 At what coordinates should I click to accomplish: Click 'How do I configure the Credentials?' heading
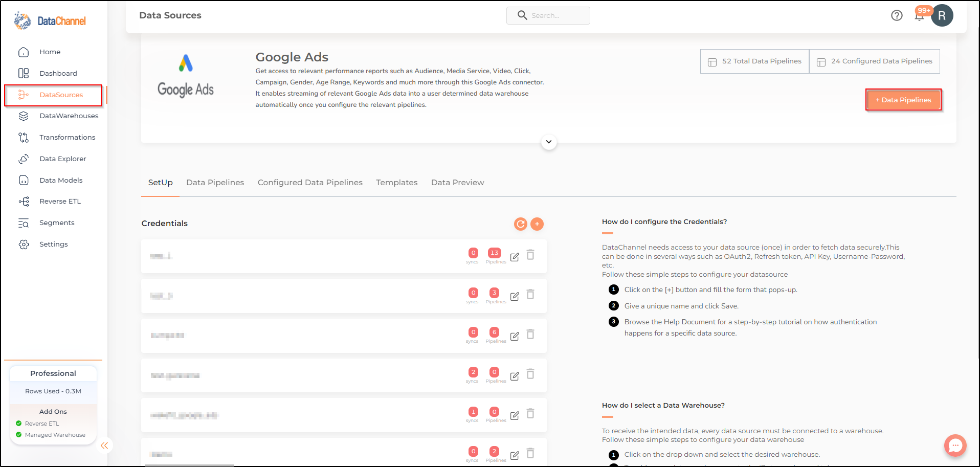(664, 221)
